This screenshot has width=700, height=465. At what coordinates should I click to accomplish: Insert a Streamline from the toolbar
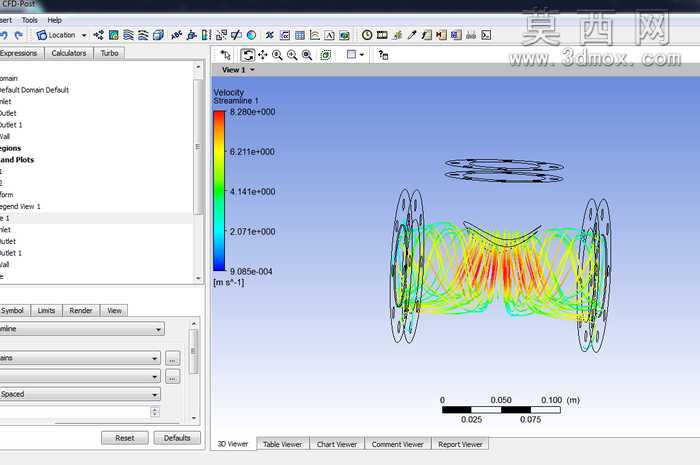coord(129,35)
